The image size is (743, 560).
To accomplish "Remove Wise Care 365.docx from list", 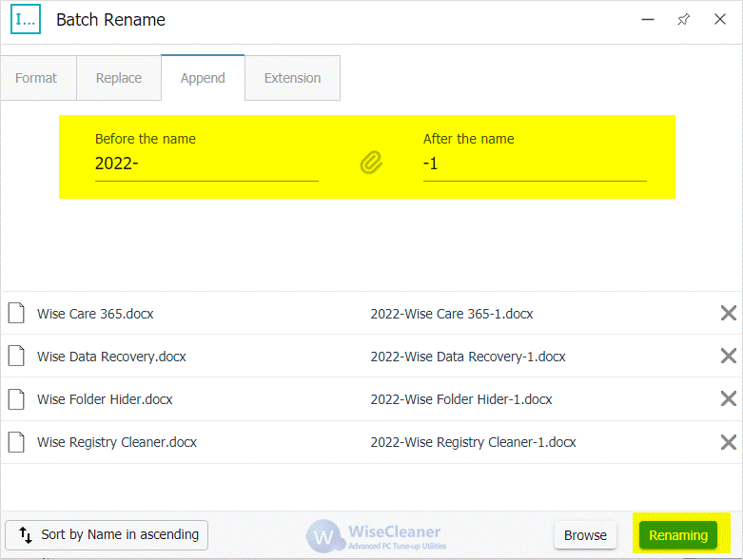I will click(x=729, y=314).
